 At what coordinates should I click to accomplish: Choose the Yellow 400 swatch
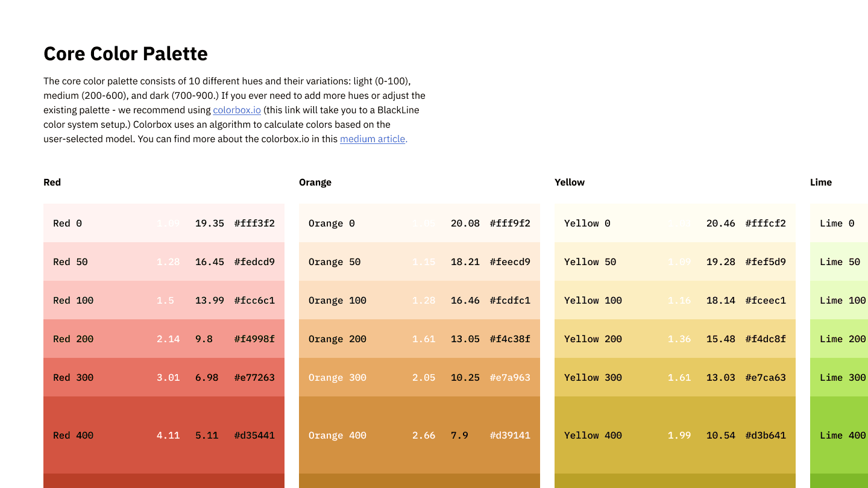tap(675, 435)
